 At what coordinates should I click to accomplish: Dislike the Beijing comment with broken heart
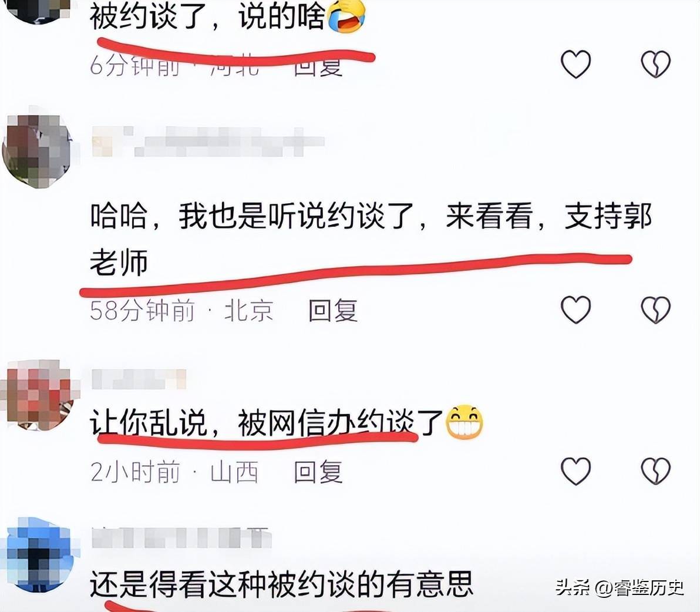(x=655, y=310)
